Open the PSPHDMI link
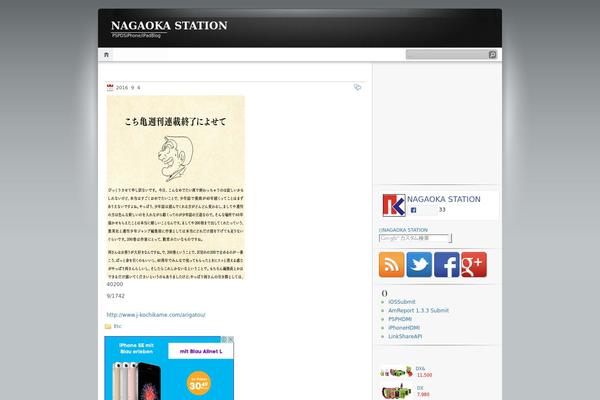 click(x=400, y=319)
